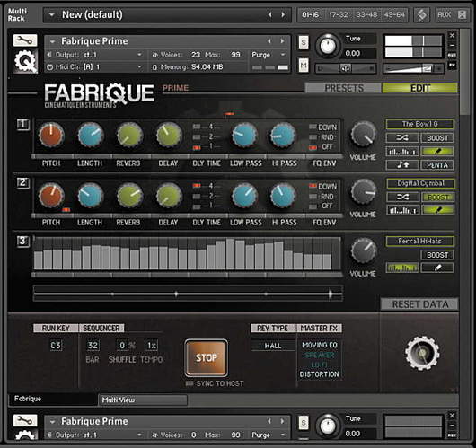Click the row 3 VOLUME knob
Screen dimensions: 476x448
[364, 250]
